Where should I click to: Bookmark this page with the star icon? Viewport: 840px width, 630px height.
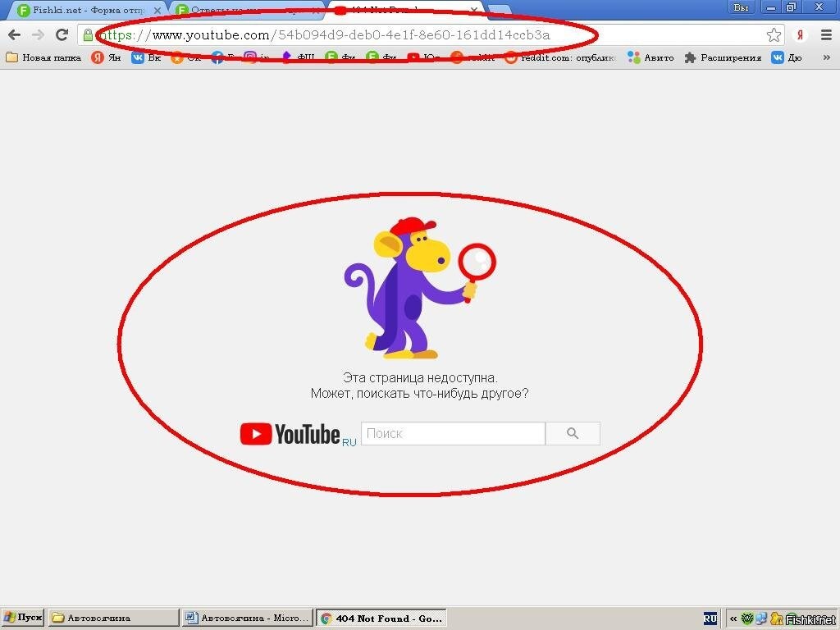tap(774, 34)
